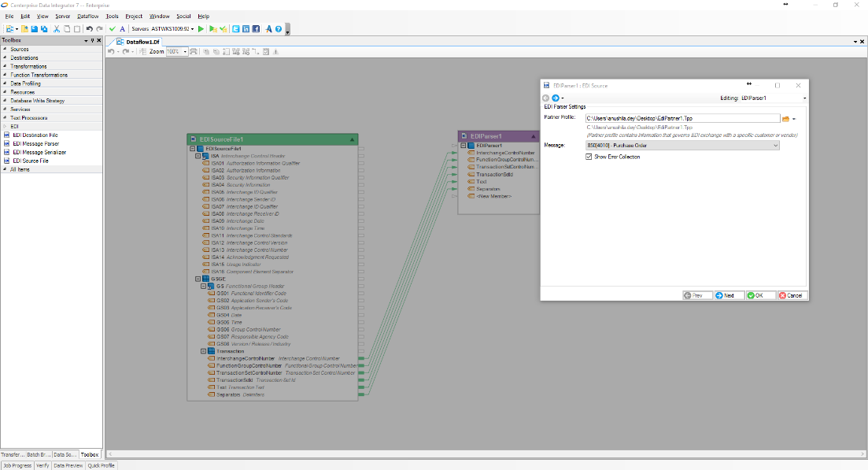868x470 pixels.
Task: Click the OK button in the dialog
Action: tap(760, 295)
